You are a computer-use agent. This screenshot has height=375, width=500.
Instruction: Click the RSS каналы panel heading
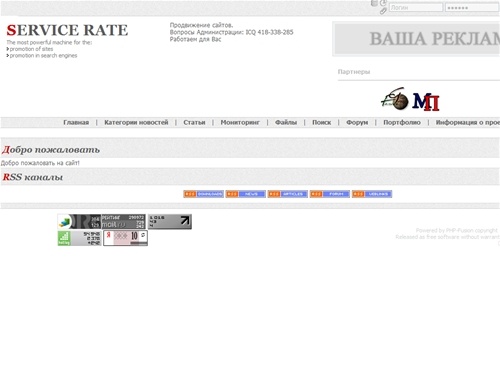(x=33, y=177)
